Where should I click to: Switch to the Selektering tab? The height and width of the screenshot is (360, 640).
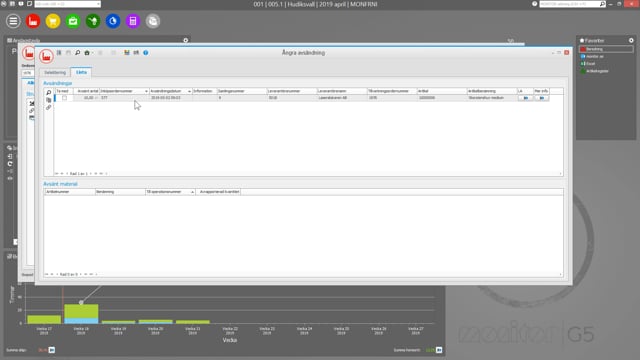[x=55, y=72]
